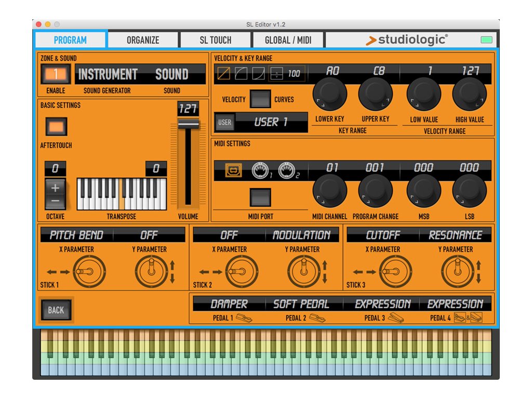Open Stick 1 Y parameter OFF selector
532x399 pixels.
[x=149, y=235]
